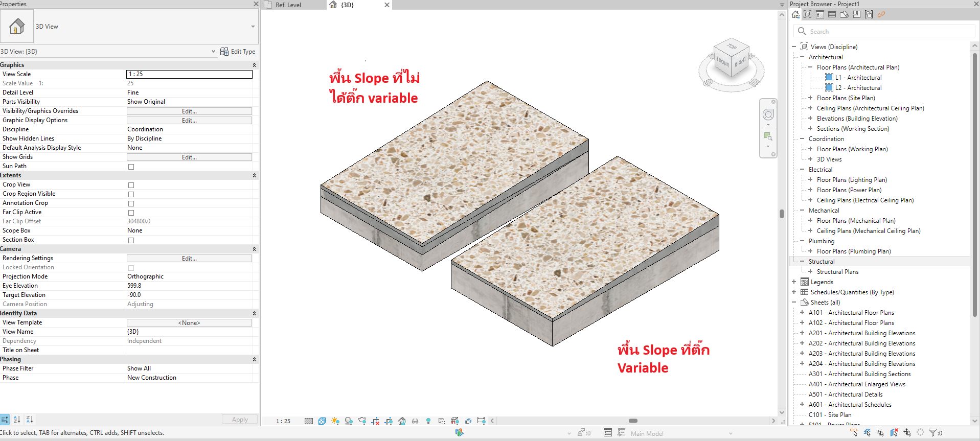Open View Template <None> button
Image resolution: width=980 pixels, height=441 pixels.
coord(189,322)
